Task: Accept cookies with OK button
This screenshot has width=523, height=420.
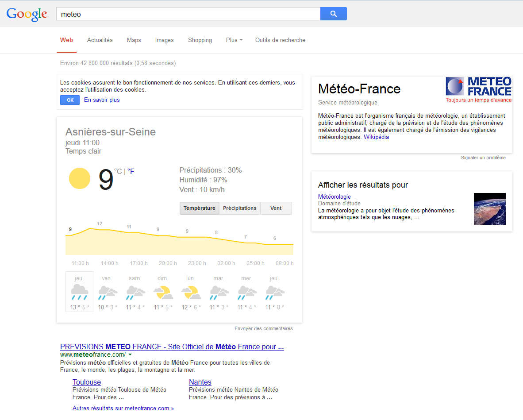Action: click(x=70, y=100)
